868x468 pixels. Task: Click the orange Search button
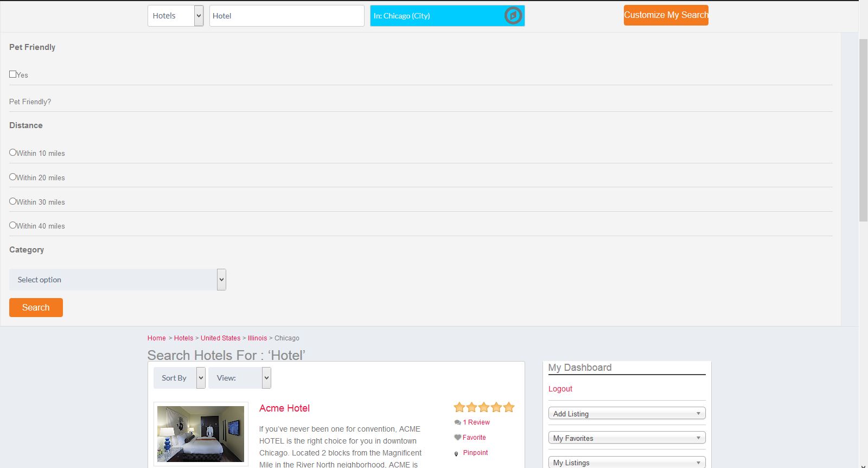click(x=36, y=307)
